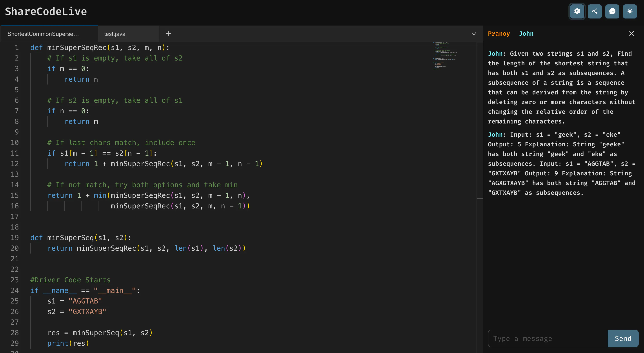644x353 pixels.
Task: Click 'return m' on line 8
Action: pos(81,122)
